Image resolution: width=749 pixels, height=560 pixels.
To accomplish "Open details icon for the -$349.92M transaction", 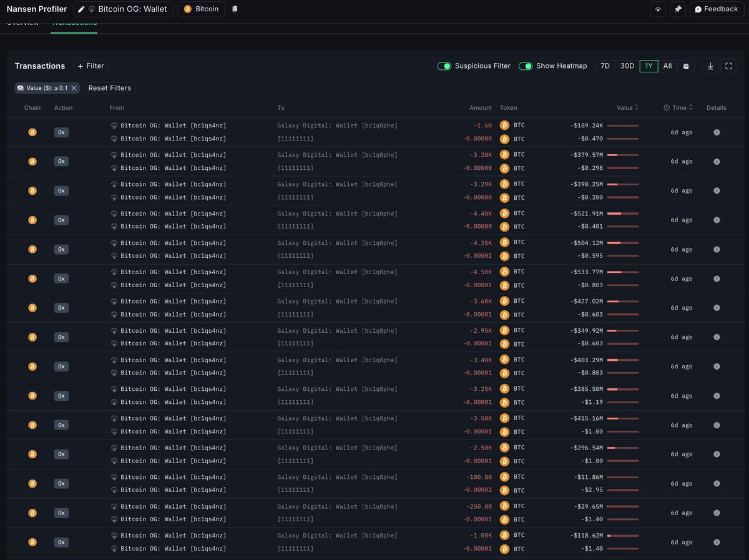I will pos(717,337).
